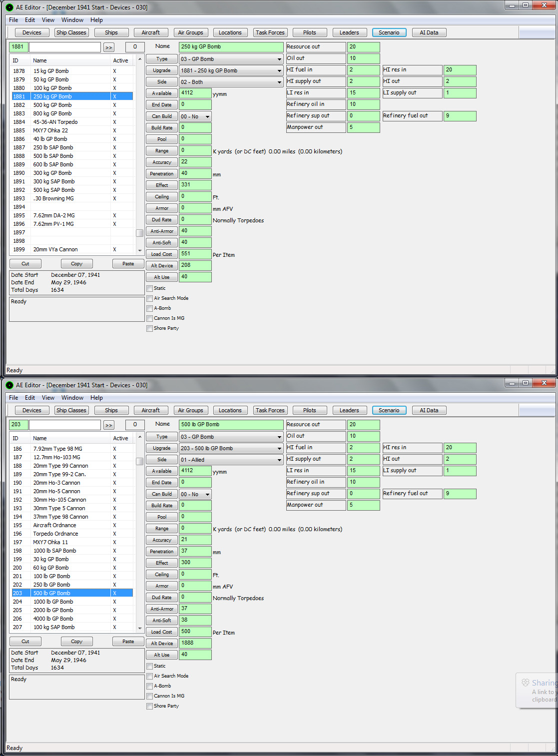The width and height of the screenshot is (558, 756).
Task: Click the Name field containing 500 lb GP Bomb
Action: tap(231, 425)
